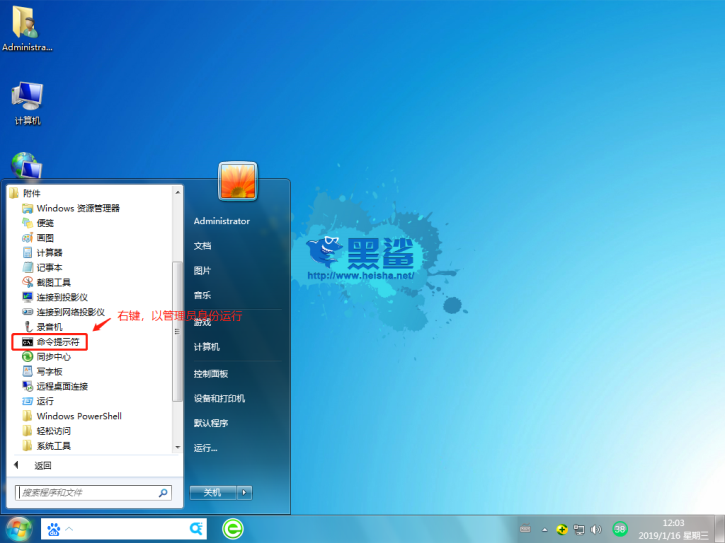Click the 关机 (Shut down) button
725x543 pixels.
click(x=211, y=492)
